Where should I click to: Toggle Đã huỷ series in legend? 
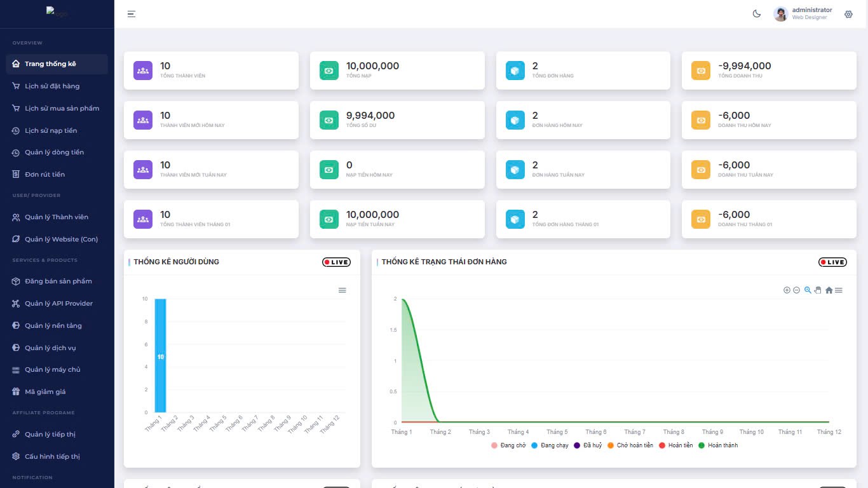point(588,445)
